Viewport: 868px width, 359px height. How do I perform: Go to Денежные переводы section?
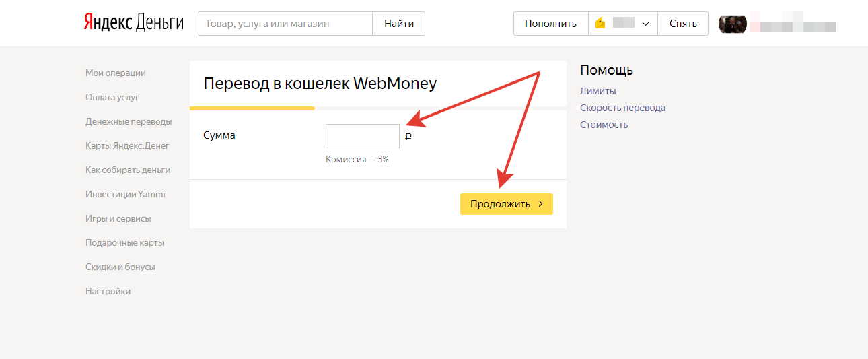point(129,121)
